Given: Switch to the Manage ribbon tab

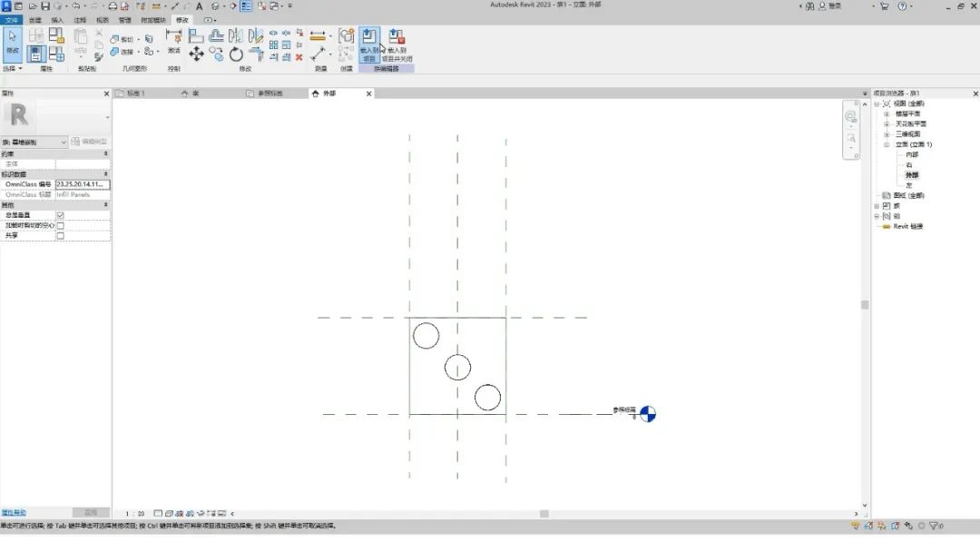Looking at the screenshot, I should 125,20.
